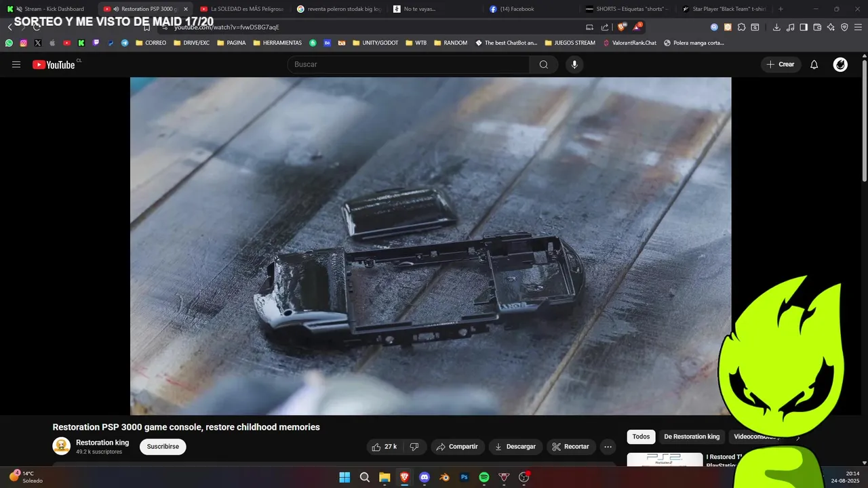Expand the UNITY/GODOT bookmarks folder
Screen dimensions: 868x488
pyautogui.click(x=375, y=43)
